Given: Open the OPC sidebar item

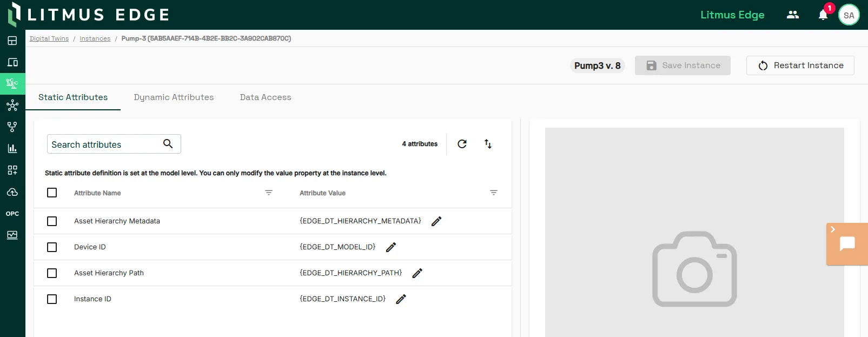Looking at the screenshot, I should pyautogui.click(x=12, y=214).
